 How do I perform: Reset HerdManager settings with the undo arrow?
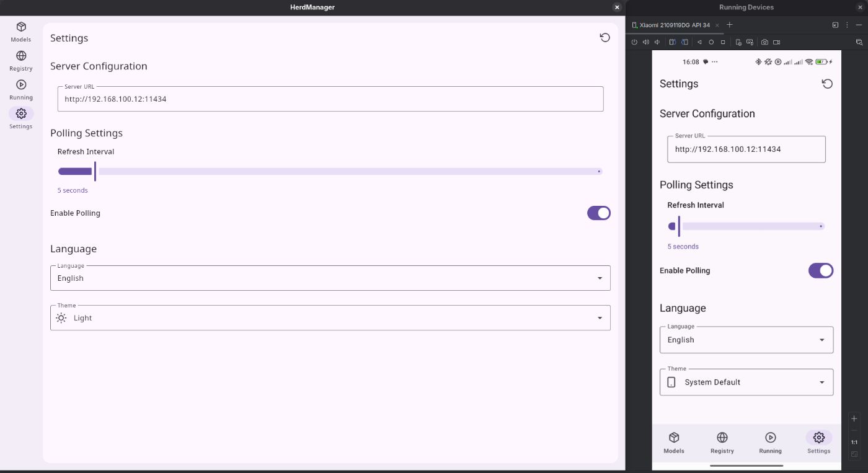pos(605,37)
